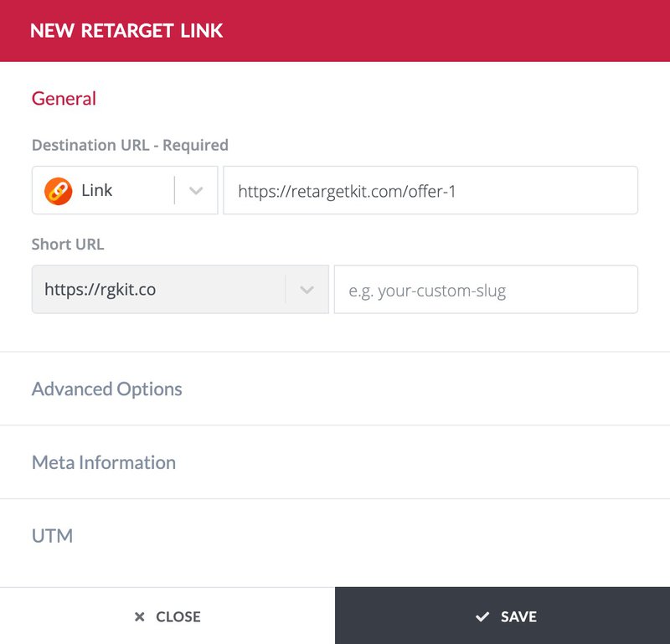Viewport: 670px width, 644px height.
Task: Click the X icon beside Close
Action: (x=139, y=616)
